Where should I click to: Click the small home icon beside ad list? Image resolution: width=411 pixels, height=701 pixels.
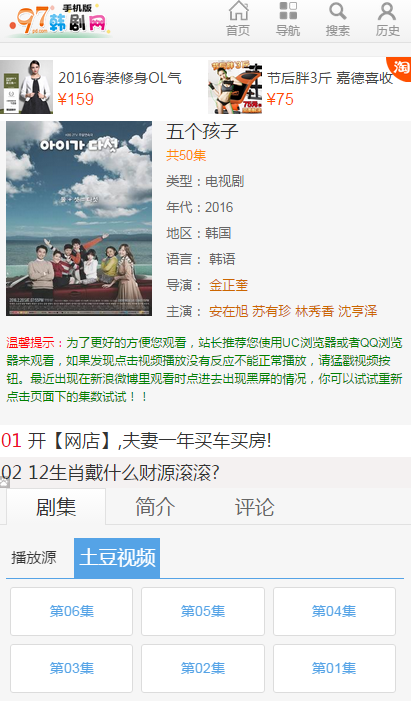4,482
